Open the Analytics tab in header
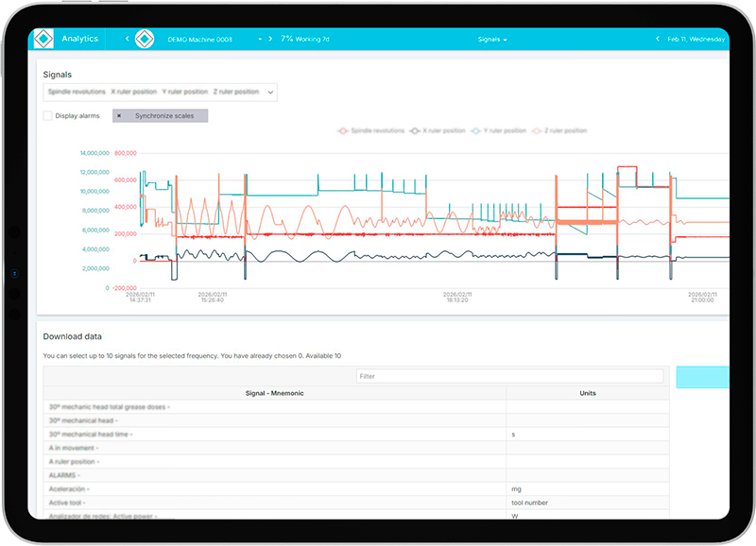Viewport: 756px width, 546px height. (x=80, y=39)
